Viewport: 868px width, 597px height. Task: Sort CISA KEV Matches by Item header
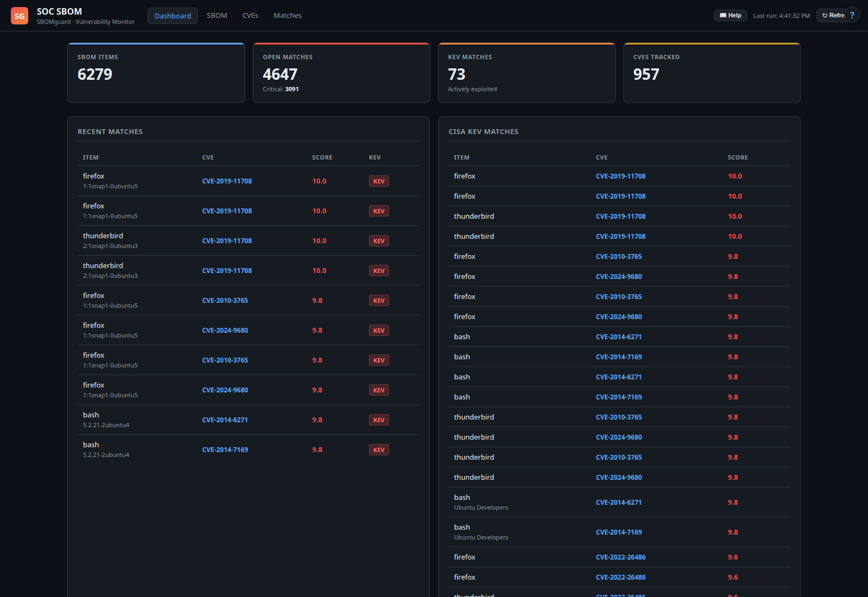point(462,157)
